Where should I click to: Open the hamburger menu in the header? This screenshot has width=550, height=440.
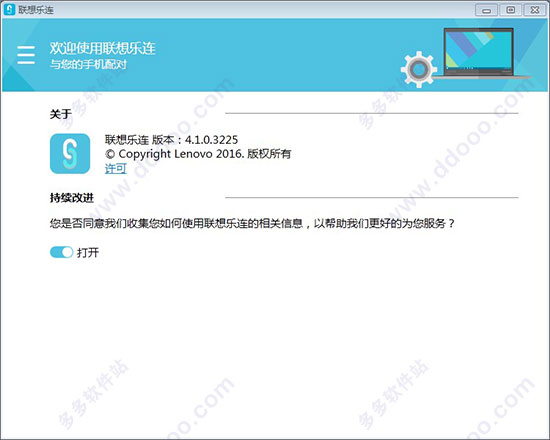(26, 55)
